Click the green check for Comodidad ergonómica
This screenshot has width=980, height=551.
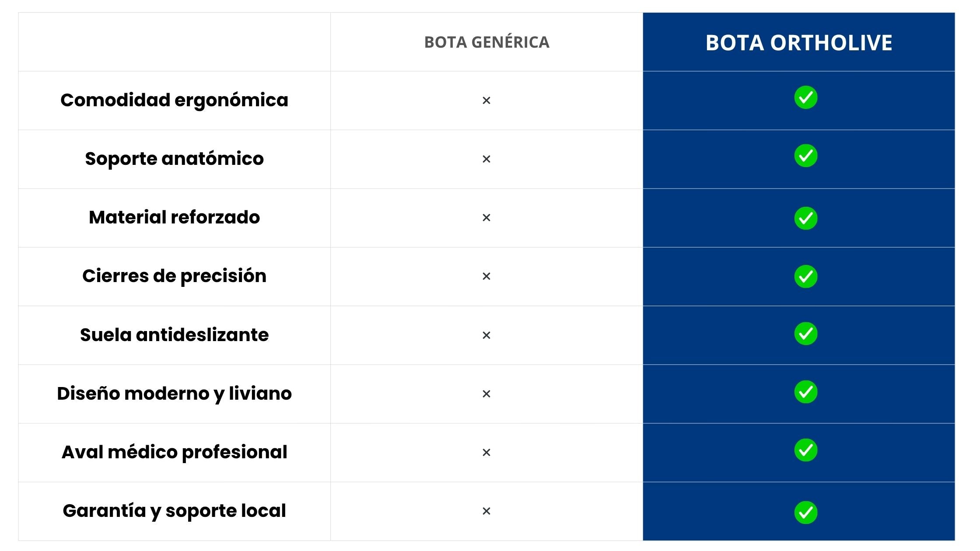(x=805, y=98)
